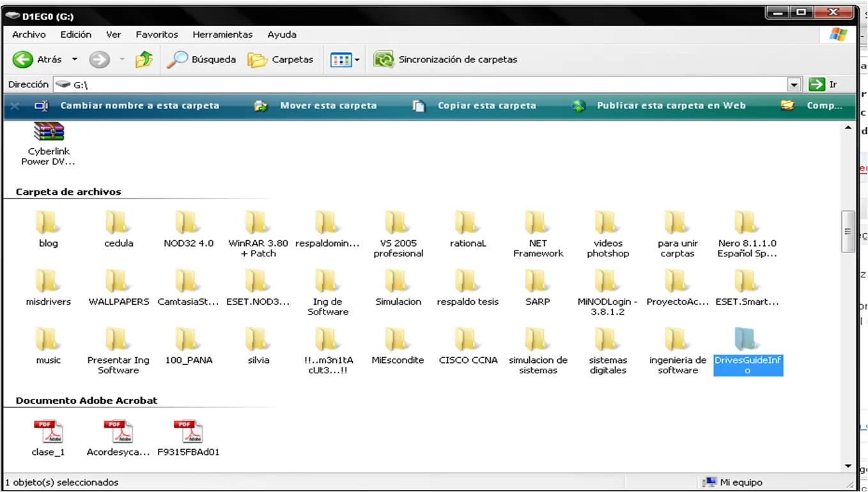Click the Carpeta de archivos group header
The image size is (868, 492).
68,192
